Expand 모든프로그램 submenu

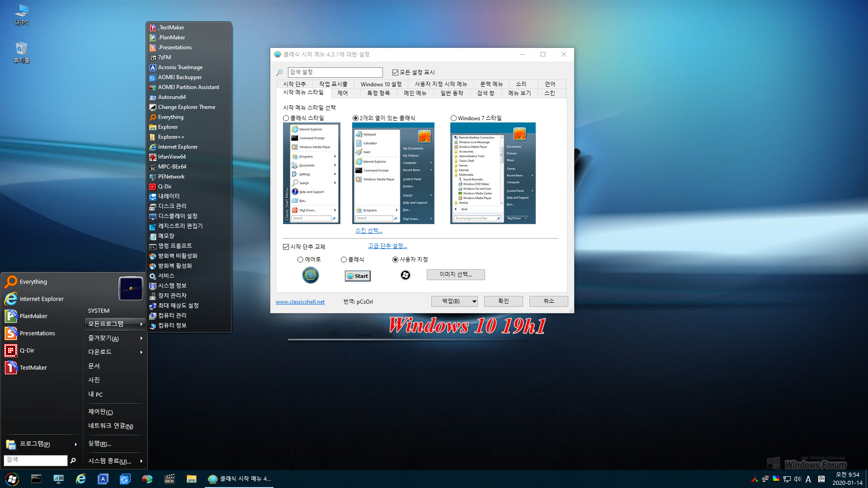[115, 324]
